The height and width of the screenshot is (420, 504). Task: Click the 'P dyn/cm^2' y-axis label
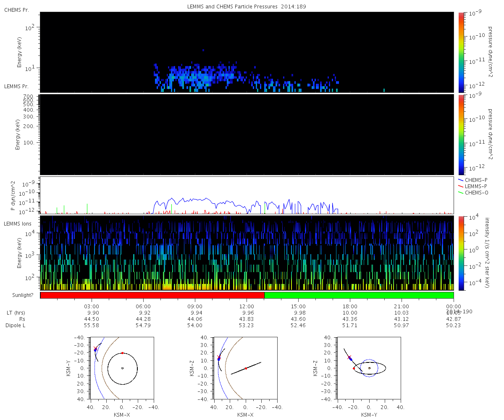[x=13, y=195]
